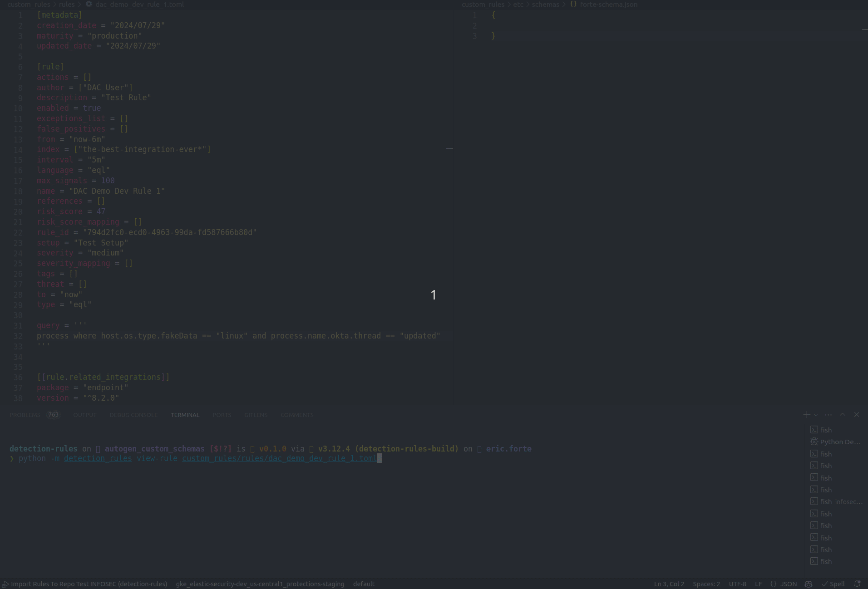The height and width of the screenshot is (589, 868).
Task: Click the closing brace on line 3 of forte-schema.json
Action: pyautogui.click(x=493, y=36)
